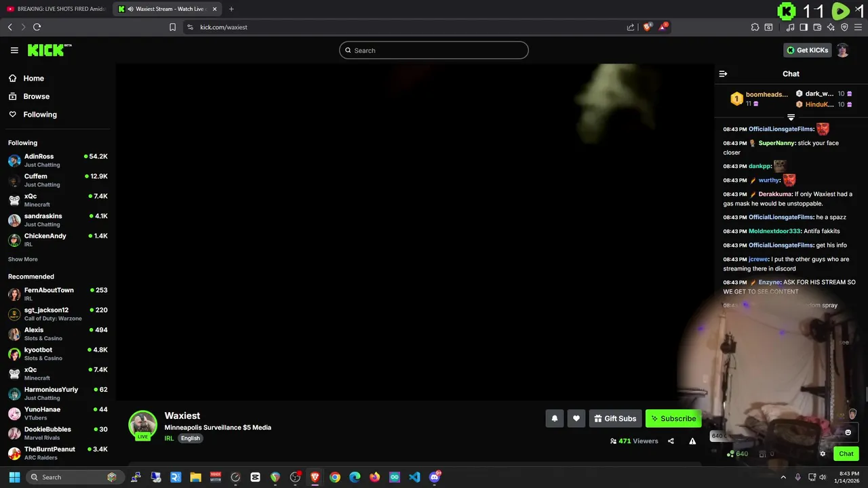Click the heart follow button
This screenshot has height=488, width=868.
(x=576, y=419)
